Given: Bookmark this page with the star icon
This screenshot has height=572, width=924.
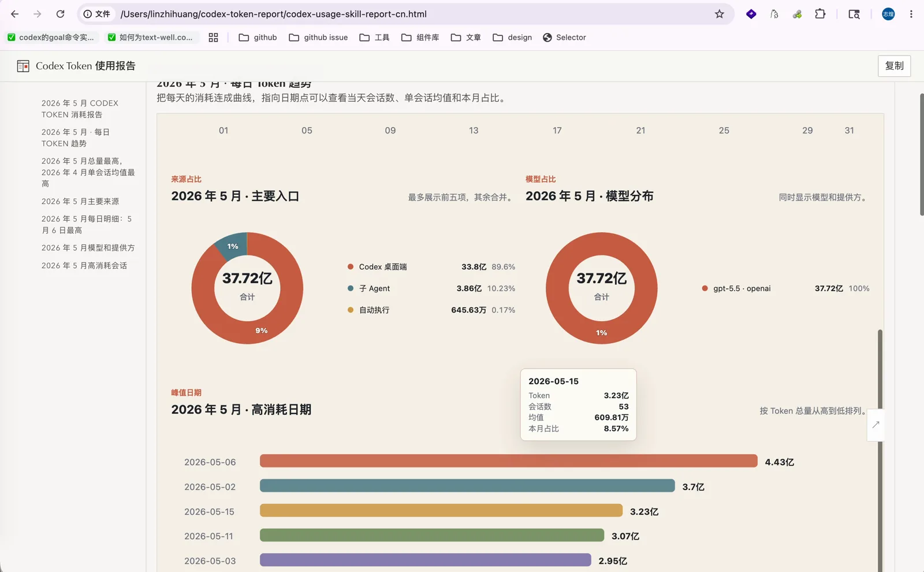Looking at the screenshot, I should [719, 14].
